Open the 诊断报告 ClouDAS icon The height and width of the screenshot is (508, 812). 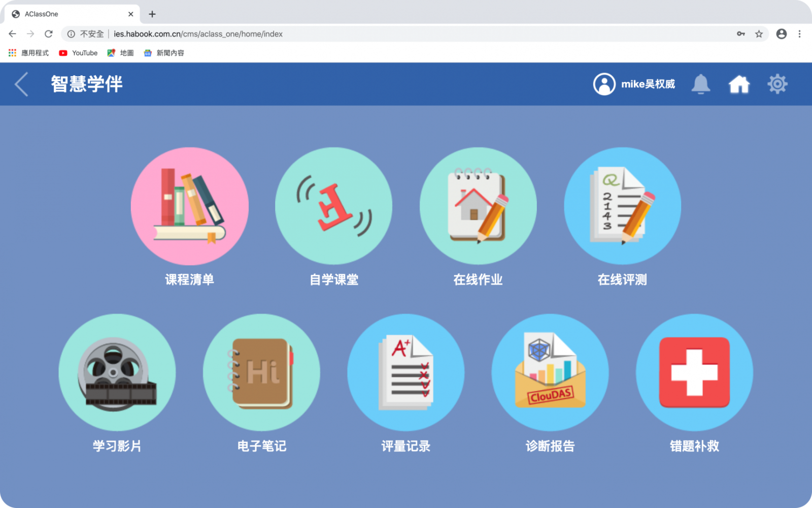point(550,372)
